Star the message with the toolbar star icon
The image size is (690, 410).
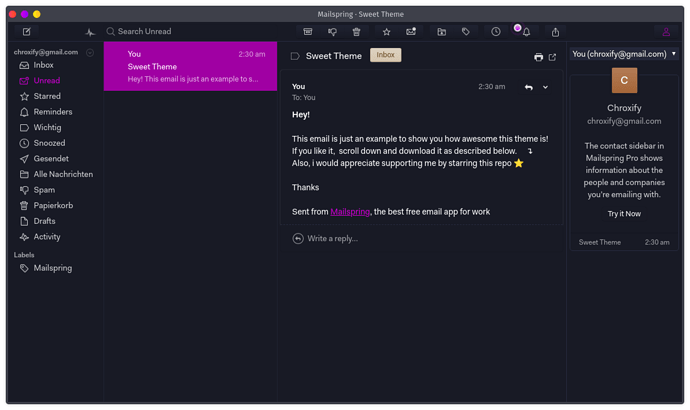(386, 32)
